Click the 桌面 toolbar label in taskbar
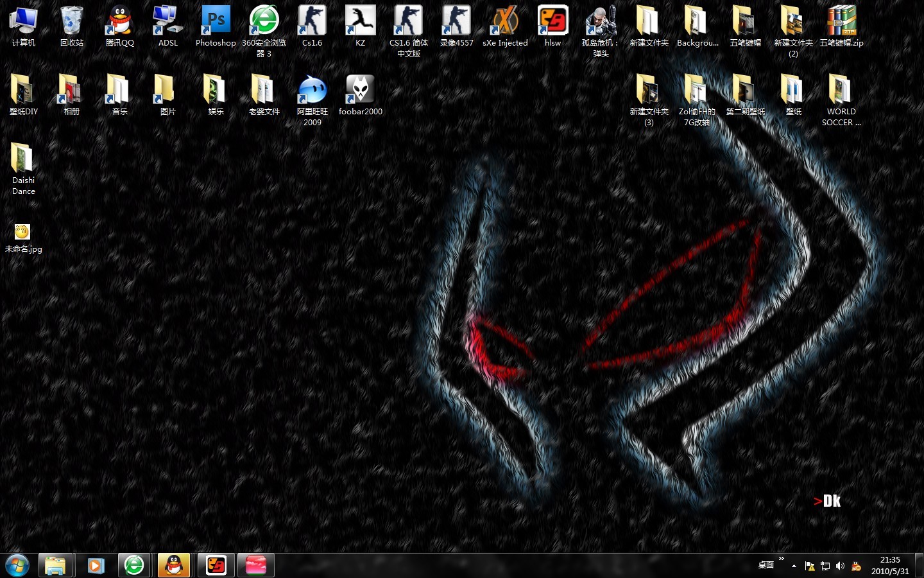Viewport: 924px width, 578px height. (x=766, y=565)
